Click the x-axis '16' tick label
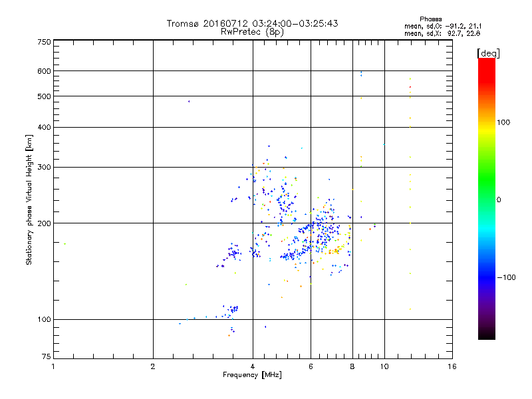 (x=452, y=366)
